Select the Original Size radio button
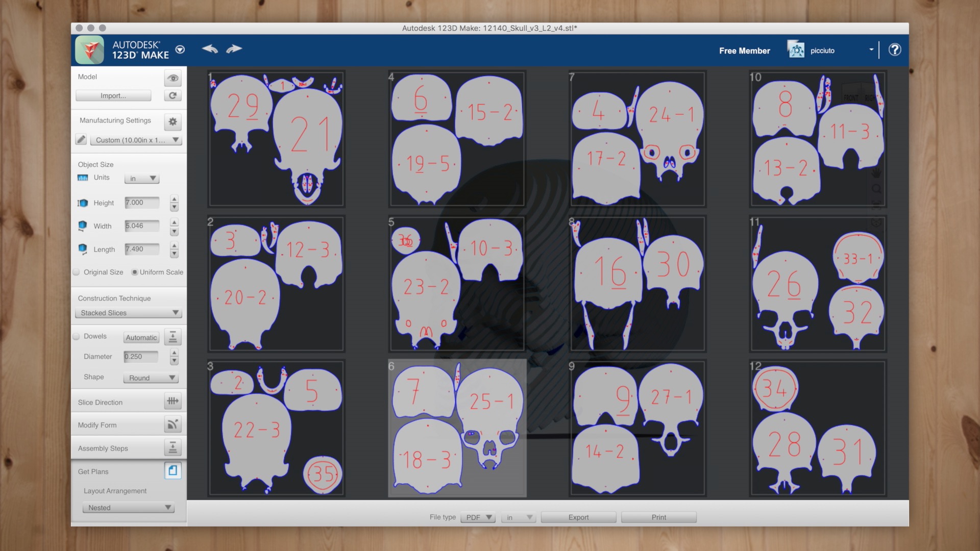980x551 pixels. click(77, 272)
